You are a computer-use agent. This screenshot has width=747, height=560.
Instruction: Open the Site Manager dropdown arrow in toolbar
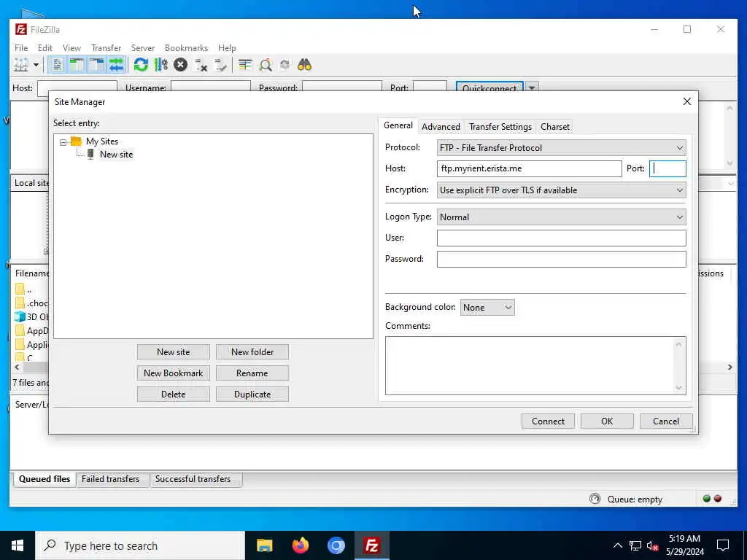pos(36,65)
